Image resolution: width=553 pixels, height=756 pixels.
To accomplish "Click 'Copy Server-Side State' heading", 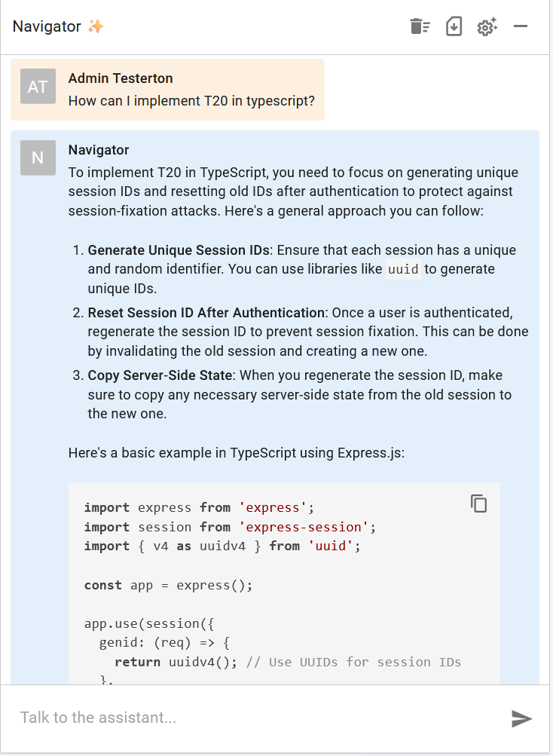I will [160, 375].
